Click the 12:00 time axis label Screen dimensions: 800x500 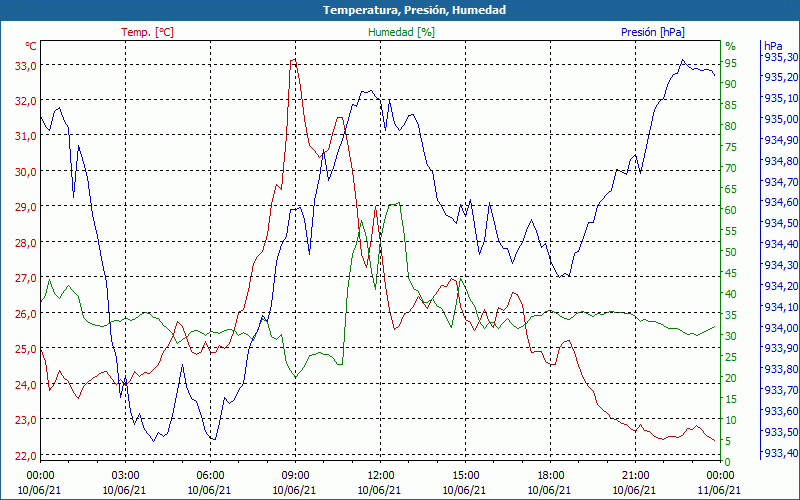click(380, 476)
